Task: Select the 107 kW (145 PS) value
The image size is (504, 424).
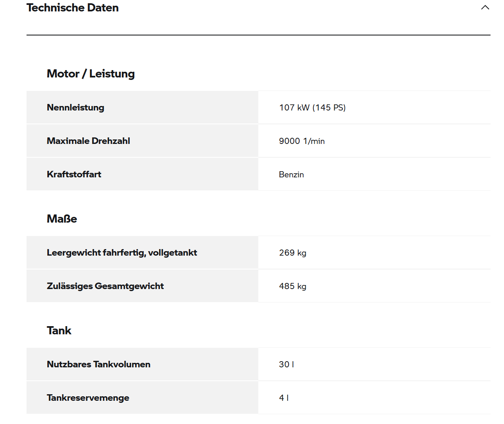Action: click(x=312, y=108)
